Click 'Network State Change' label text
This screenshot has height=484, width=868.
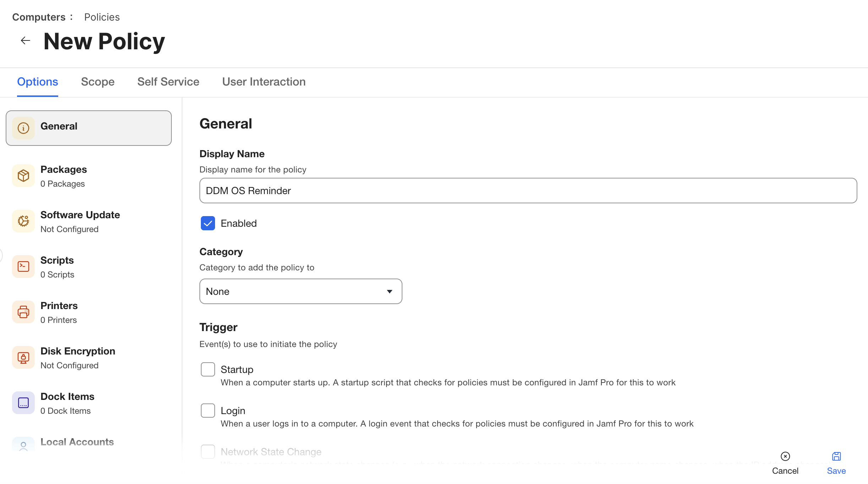click(271, 452)
